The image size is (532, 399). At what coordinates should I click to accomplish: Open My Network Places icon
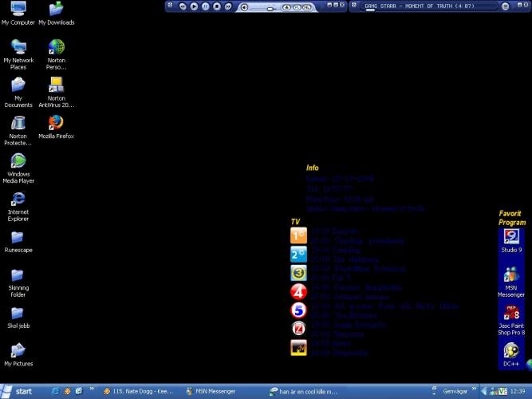click(18, 54)
